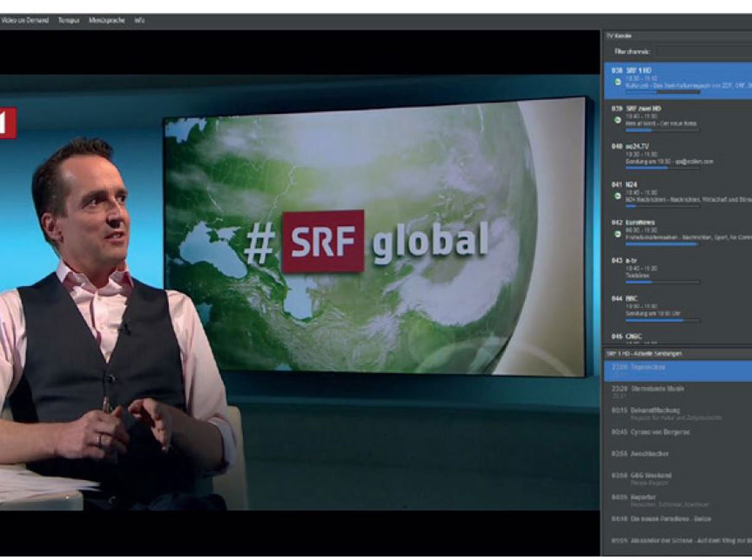Select channel 045 CNBC
Viewport: 752px width, 560px height.
tap(634, 336)
